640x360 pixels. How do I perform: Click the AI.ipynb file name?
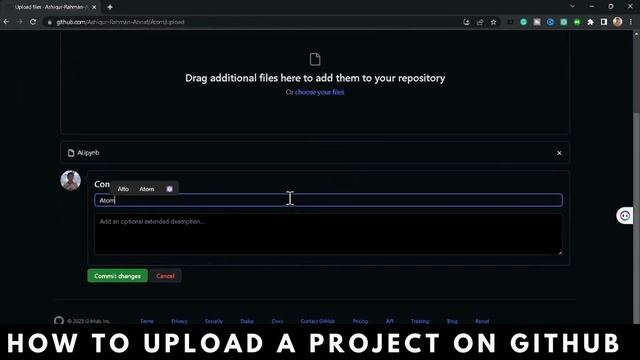tap(88, 153)
